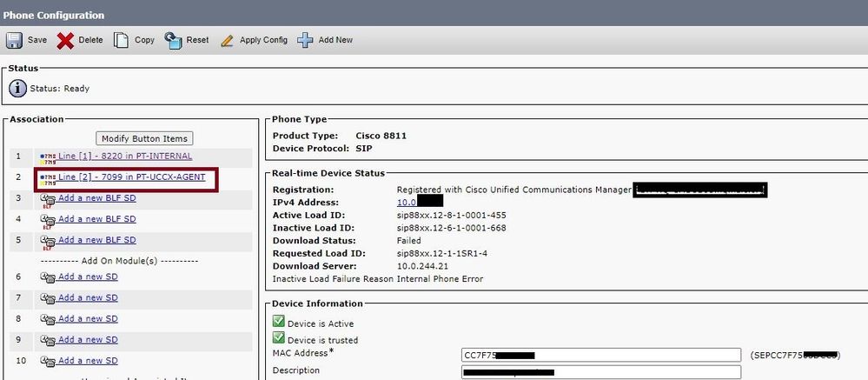868x380 pixels.
Task: Click the Copy document icon
Action: (122, 40)
